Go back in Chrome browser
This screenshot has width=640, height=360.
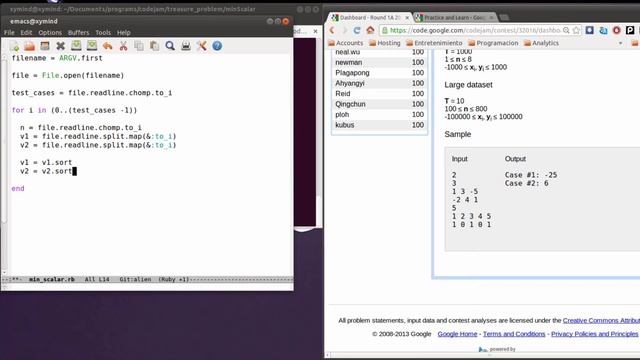pos(332,30)
